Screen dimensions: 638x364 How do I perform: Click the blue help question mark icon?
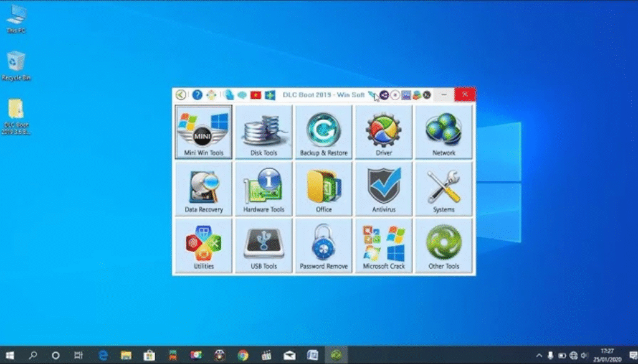coord(197,95)
